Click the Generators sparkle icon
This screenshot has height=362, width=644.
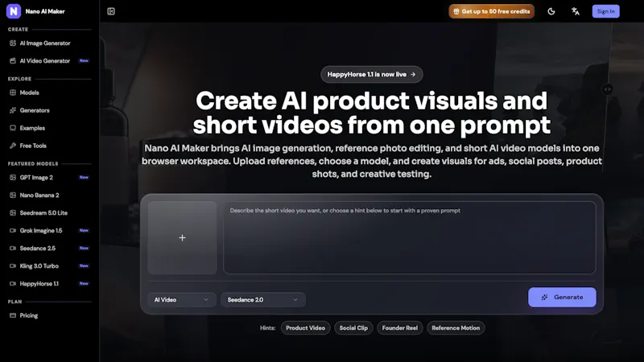click(x=13, y=110)
